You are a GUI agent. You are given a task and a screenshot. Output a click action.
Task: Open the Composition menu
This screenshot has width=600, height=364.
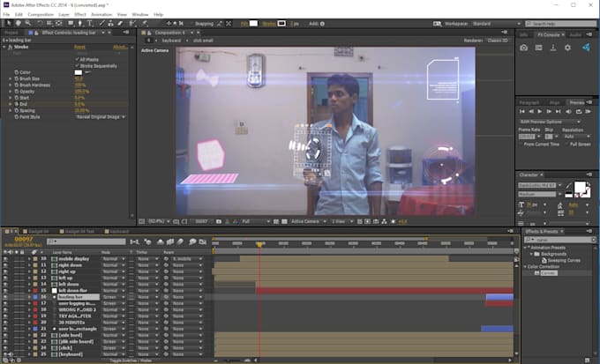41,14
